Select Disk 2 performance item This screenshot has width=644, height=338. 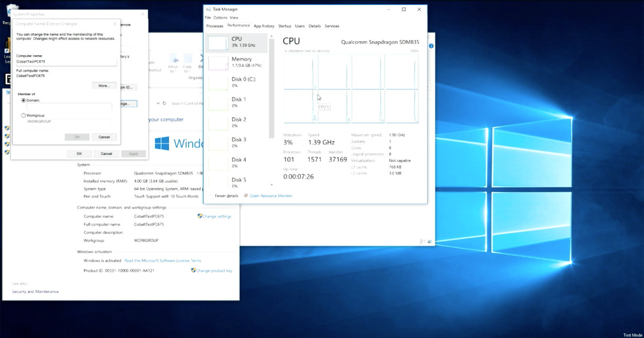point(238,123)
